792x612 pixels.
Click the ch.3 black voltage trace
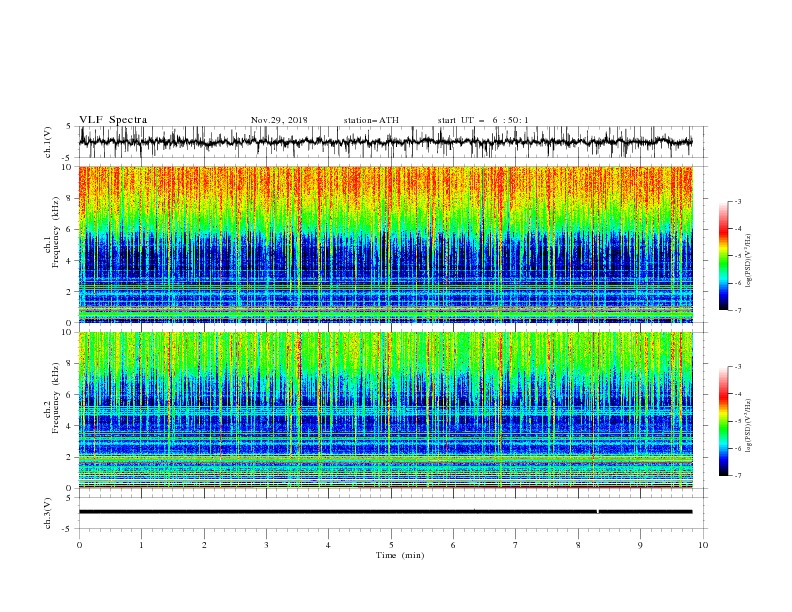pos(385,512)
